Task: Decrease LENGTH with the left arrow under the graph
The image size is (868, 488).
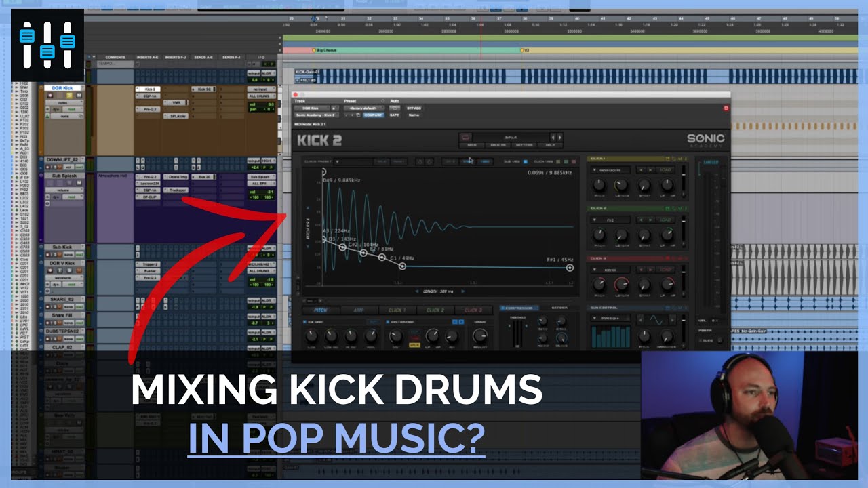Action: tap(417, 291)
